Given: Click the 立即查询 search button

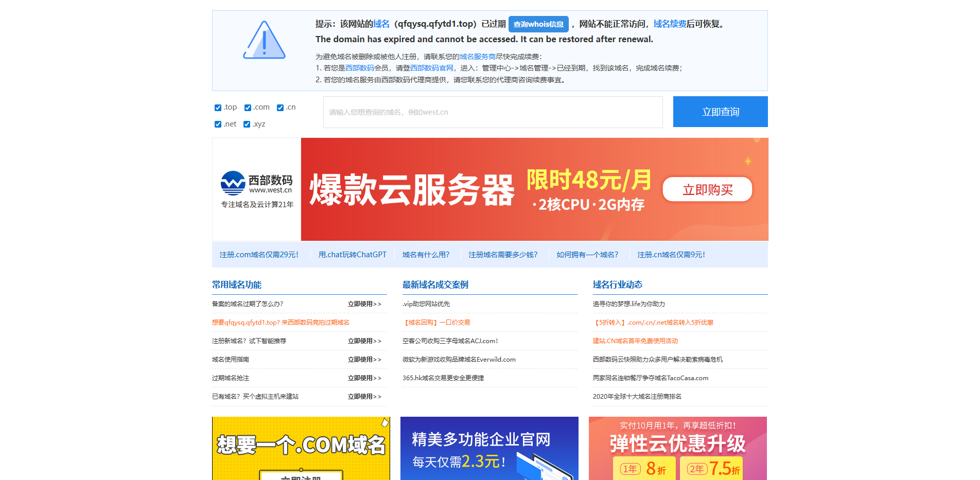Looking at the screenshot, I should 720,112.
